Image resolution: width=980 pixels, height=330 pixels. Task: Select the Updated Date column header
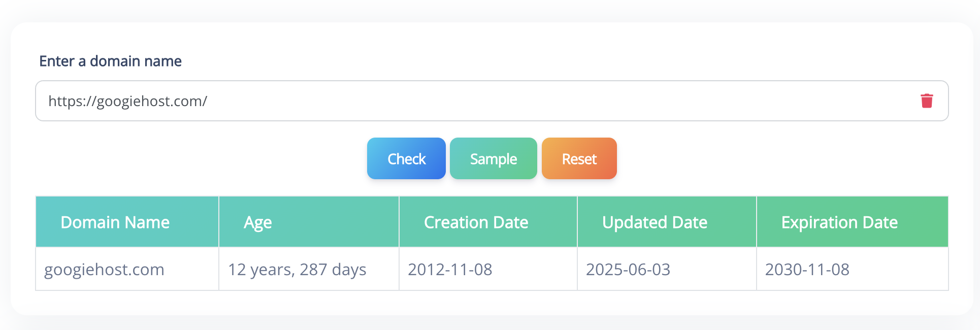pos(655,222)
